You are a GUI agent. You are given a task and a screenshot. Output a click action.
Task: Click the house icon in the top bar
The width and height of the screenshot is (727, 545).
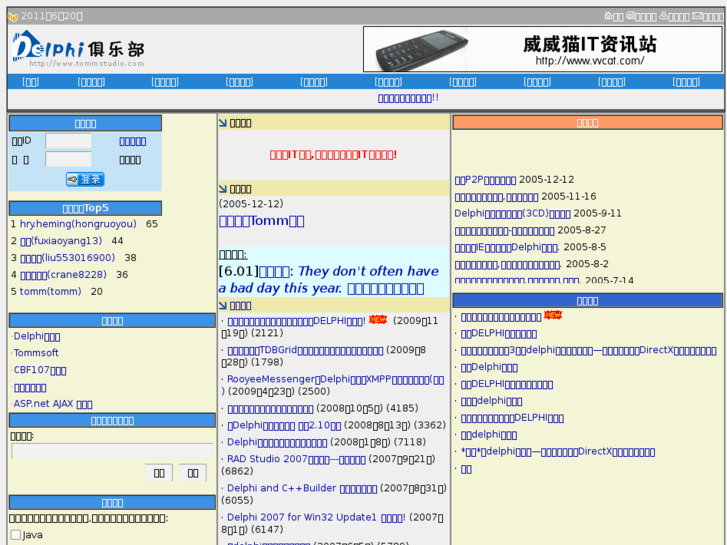(x=608, y=16)
